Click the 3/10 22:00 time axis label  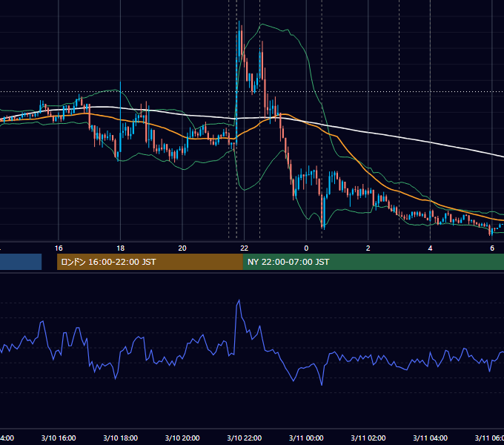point(245,438)
